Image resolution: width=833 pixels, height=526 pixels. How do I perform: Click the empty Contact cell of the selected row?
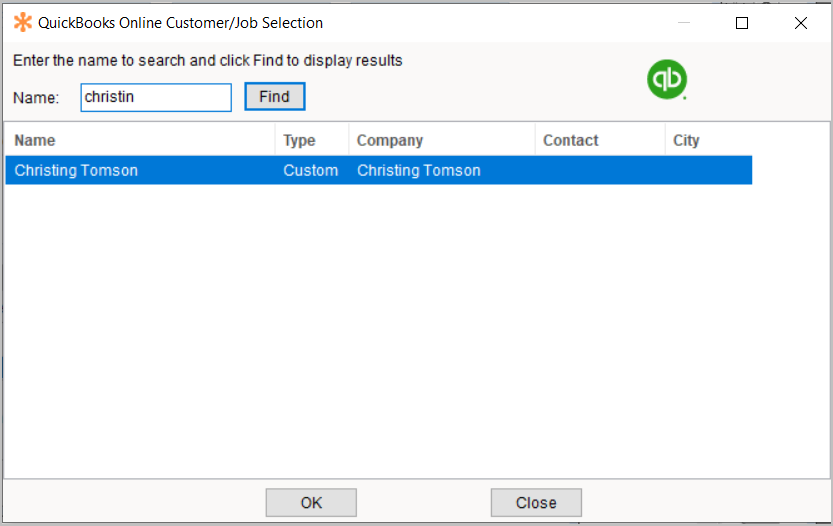(x=599, y=170)
